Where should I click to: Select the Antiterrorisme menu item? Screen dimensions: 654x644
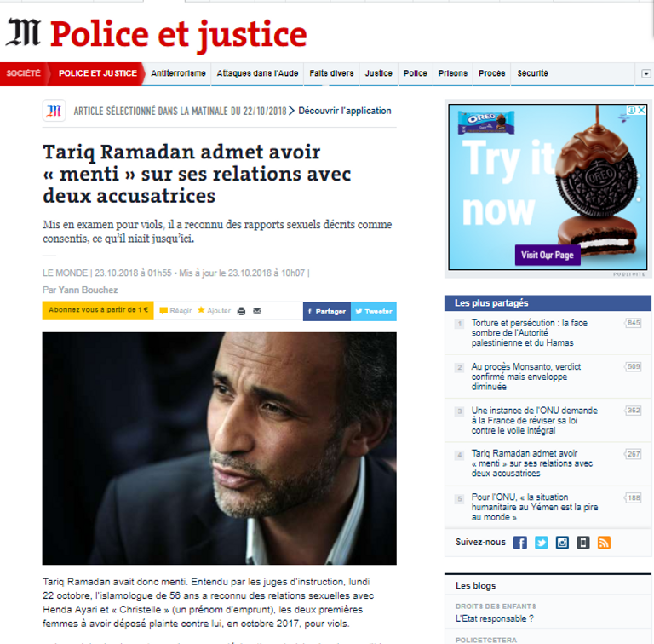(178, 73)
